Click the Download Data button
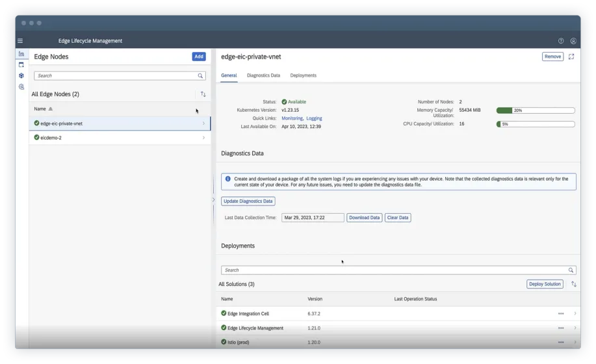The width and height of the screenshot is (596, 364). (364, 218)
